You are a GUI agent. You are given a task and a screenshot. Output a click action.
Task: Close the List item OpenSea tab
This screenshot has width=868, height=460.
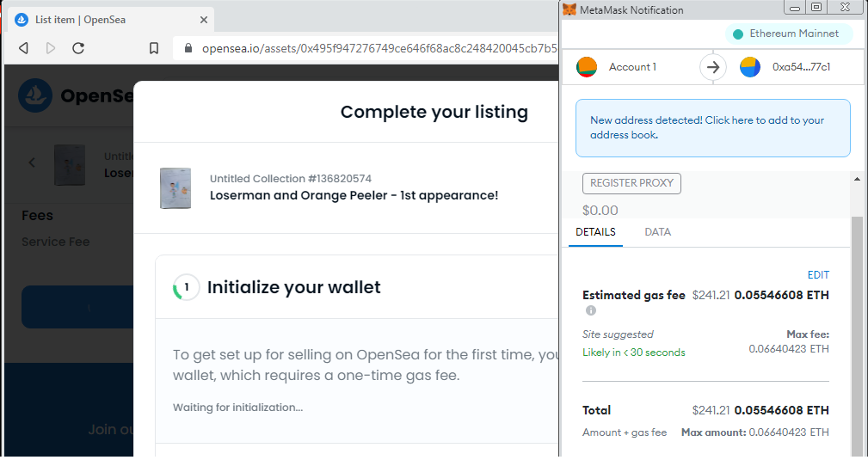coord(204,20)
